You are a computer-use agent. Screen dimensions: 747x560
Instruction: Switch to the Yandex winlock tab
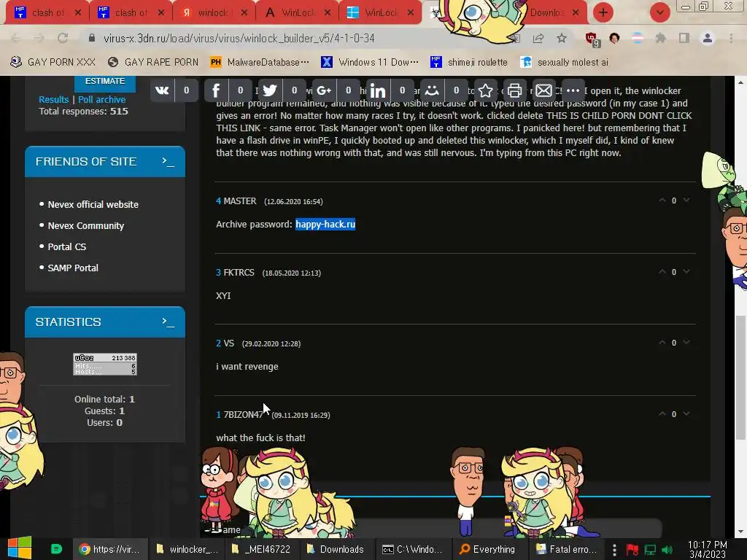pyautogui.click(x=212, y=13)
